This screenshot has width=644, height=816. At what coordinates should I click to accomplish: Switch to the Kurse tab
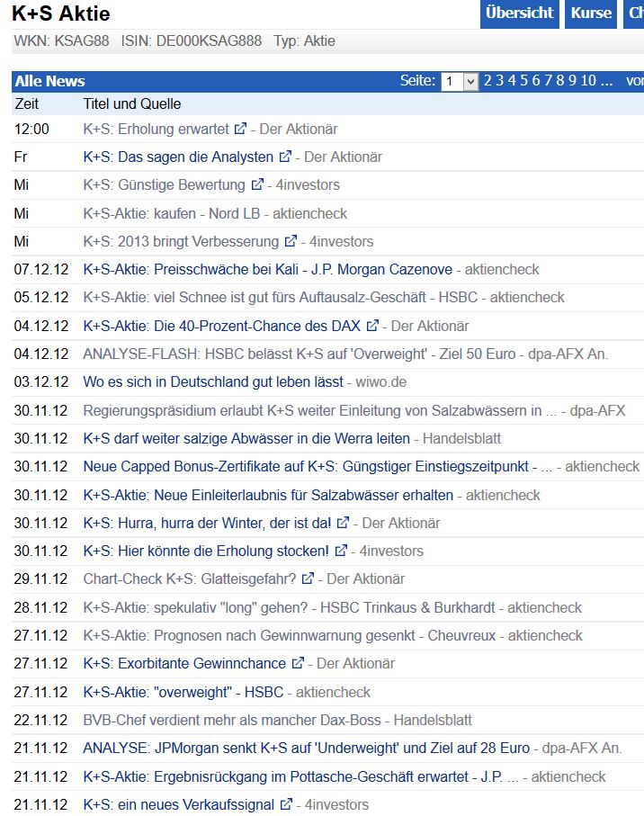[x=589, y=14]
